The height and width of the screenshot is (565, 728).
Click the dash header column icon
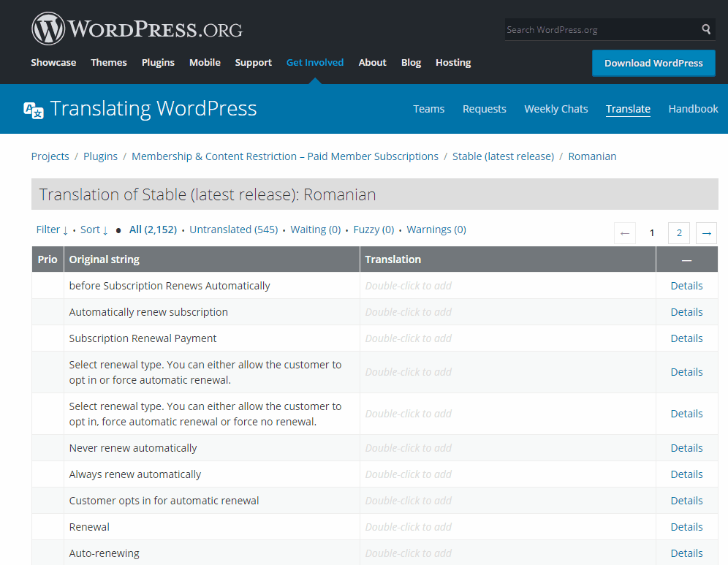(x=686, y=260)
